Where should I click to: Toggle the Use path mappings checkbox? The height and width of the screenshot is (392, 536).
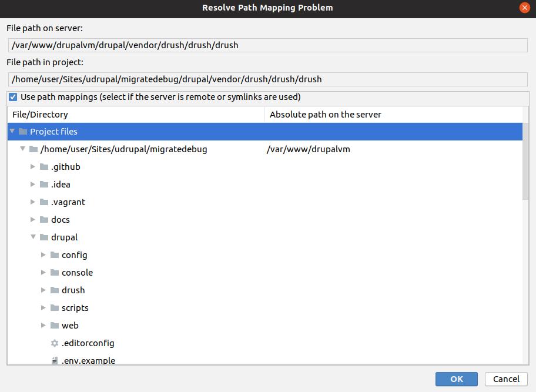tap(13, 97)
